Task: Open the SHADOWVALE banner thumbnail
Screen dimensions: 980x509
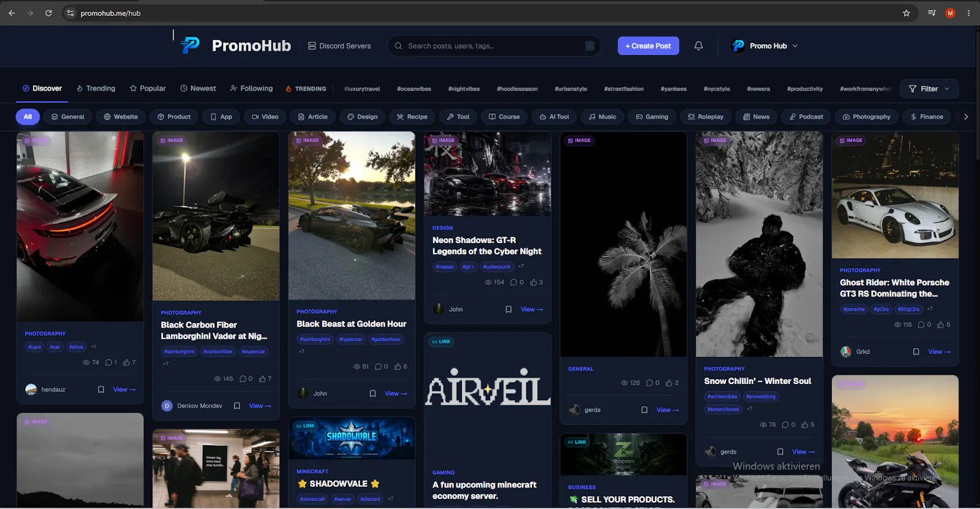Action: pos(352,439)
